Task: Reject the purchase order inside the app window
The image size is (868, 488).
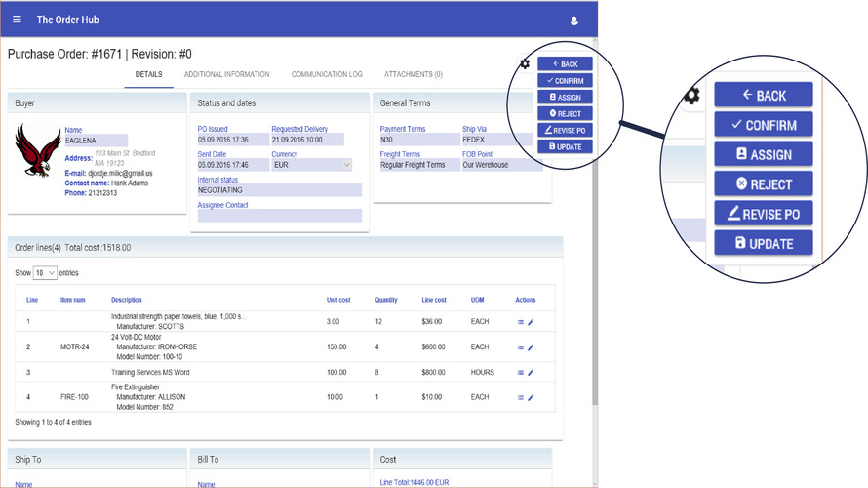Action: (565, 113)
